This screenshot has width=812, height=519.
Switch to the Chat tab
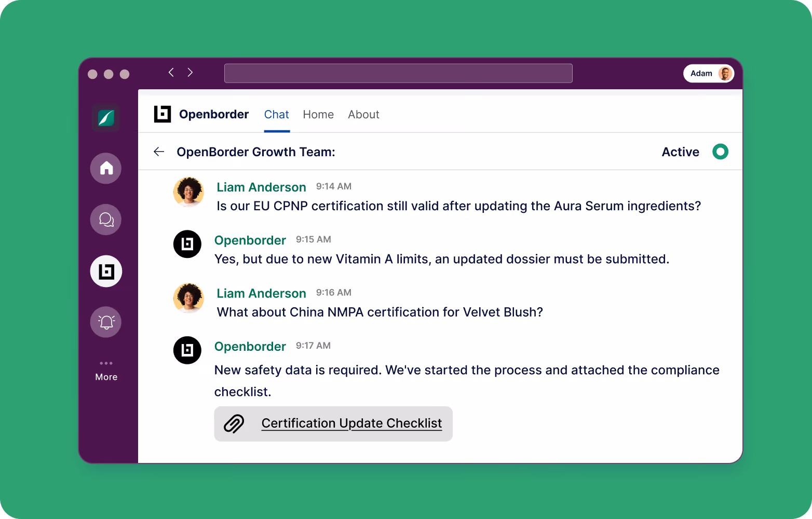coord(277,115)
